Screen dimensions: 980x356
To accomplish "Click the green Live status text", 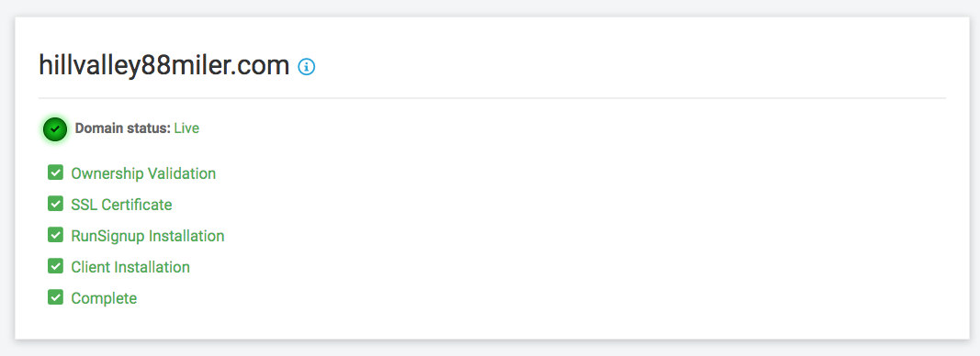I will point(186,128).
